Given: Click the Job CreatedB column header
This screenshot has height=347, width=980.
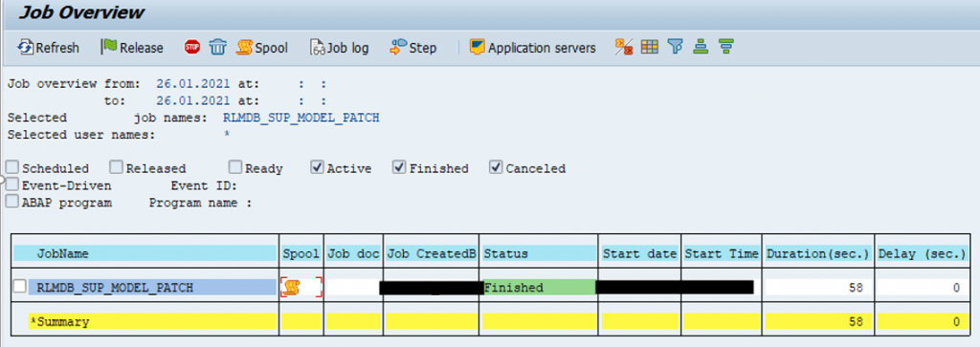Looking at the screenshot, I should pos(432,253).
